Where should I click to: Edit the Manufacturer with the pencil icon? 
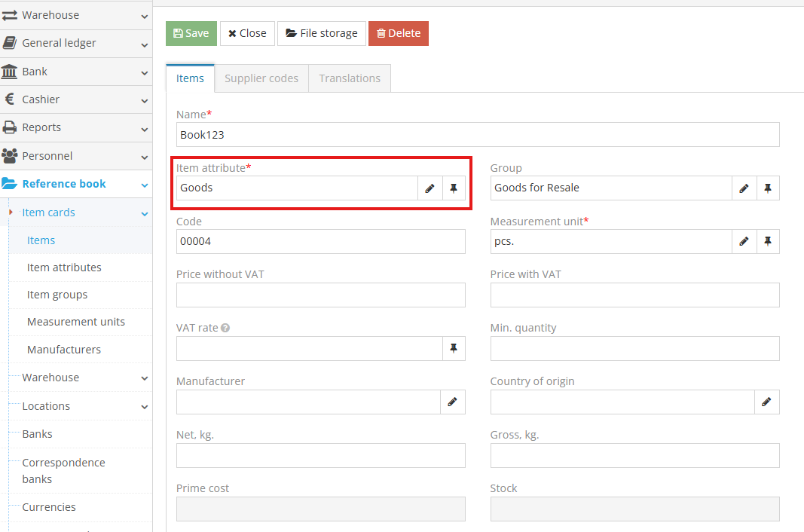point(453,402)
